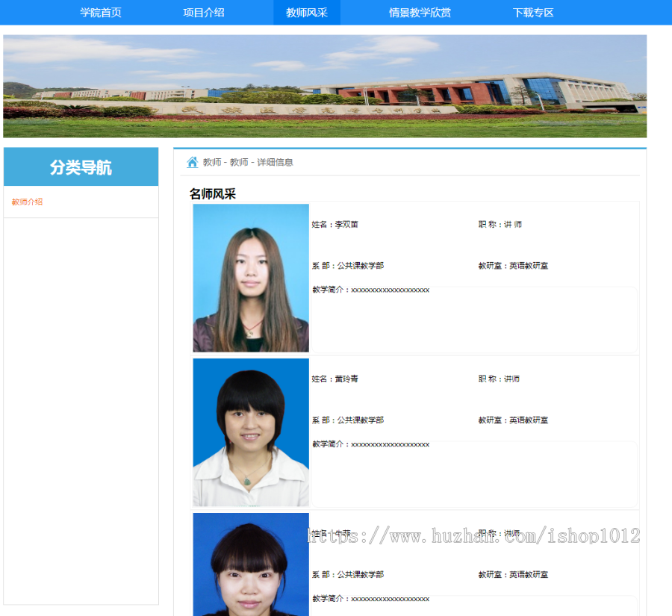
Task: Click the home icon in the breadcrumb
Action: pyautogui.click(x=192, y=161)
